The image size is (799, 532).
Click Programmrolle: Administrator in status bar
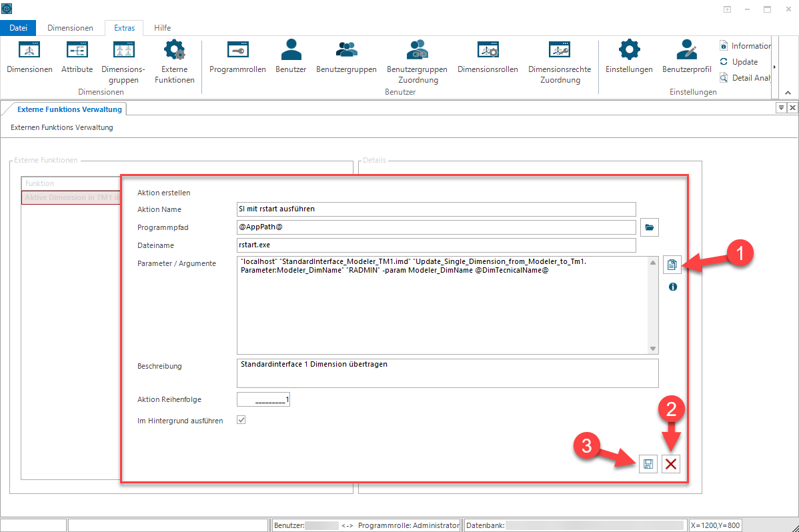[409, 525]
